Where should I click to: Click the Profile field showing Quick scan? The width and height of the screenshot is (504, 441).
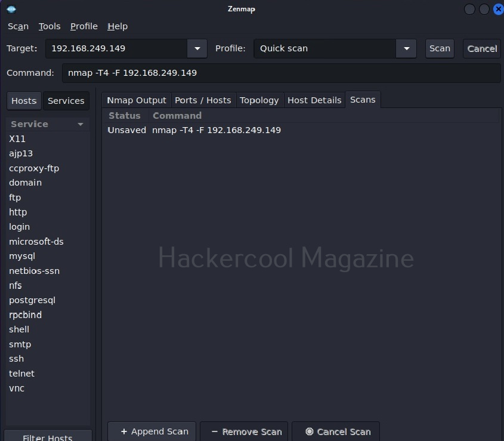point(324,48)
